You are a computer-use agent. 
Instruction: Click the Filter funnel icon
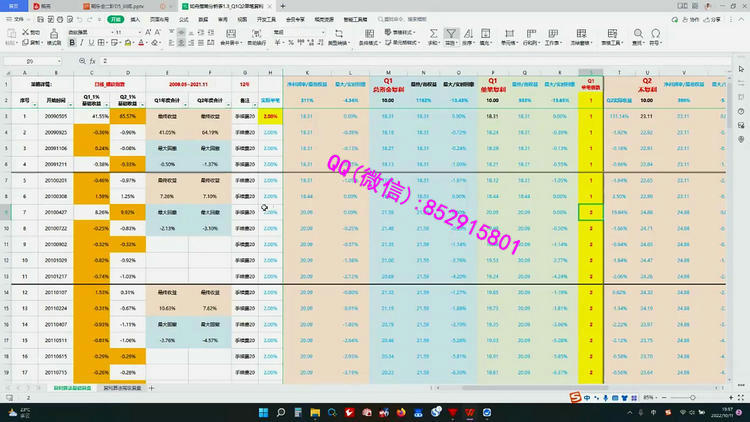[x=451, y=33]
